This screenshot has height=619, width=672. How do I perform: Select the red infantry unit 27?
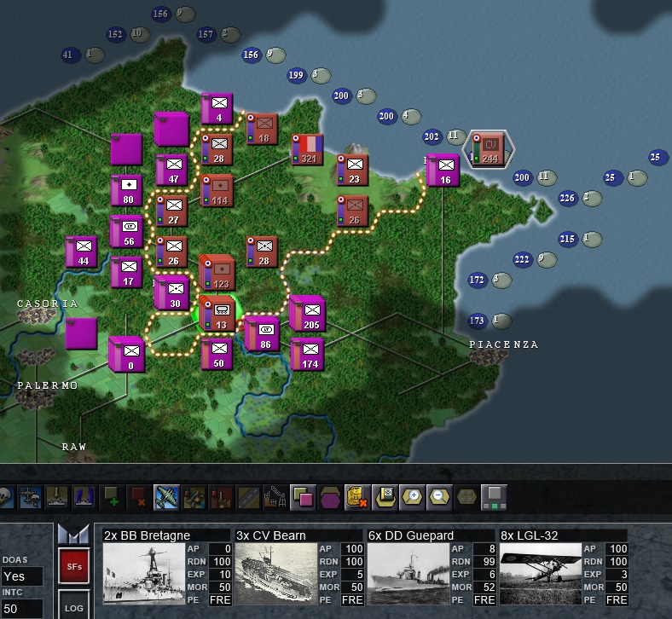(171, 211)
